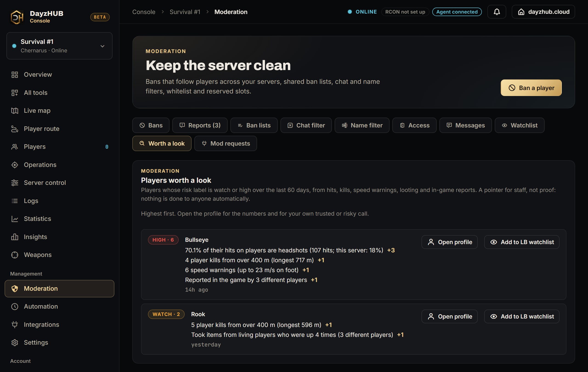Click the Insights bar chart icon
Viewport: 588px width, 372px height.
click(x=15, y=237)
